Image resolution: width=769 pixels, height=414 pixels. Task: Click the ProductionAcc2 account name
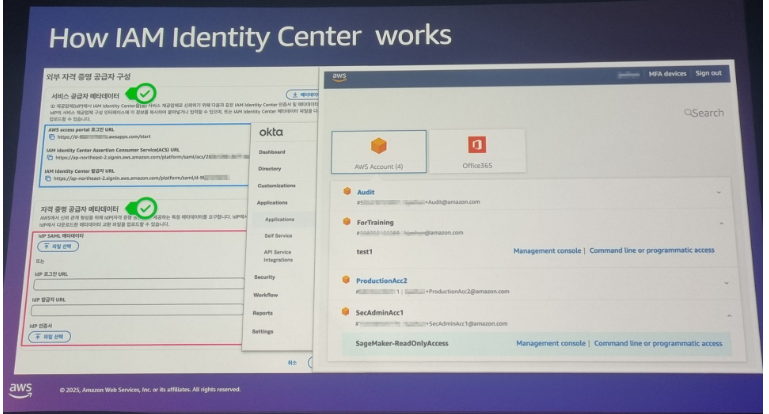(382, 281)
